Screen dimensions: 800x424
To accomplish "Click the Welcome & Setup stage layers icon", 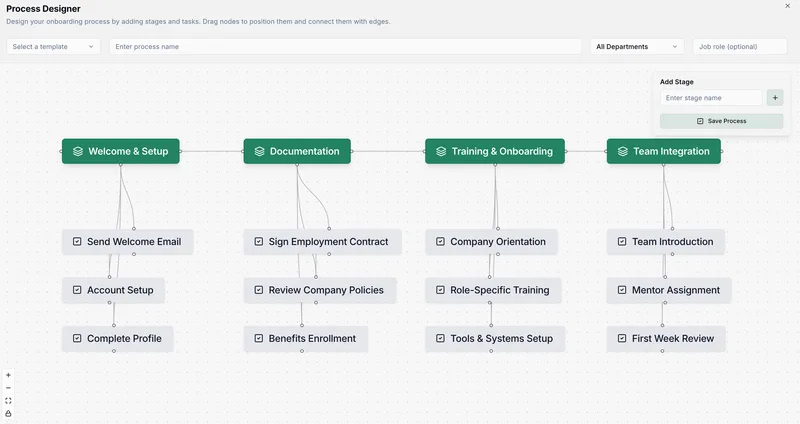I will [x=78, y=152].
